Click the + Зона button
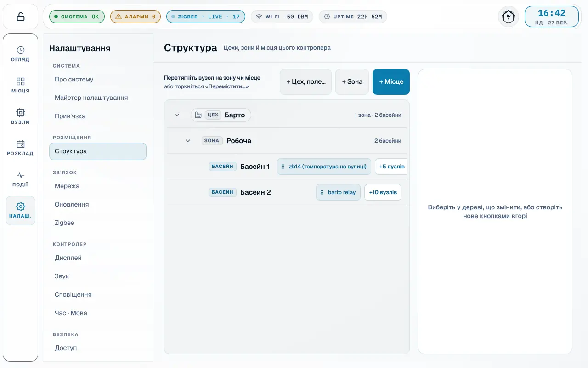Screen dimensions: 588x368 352,82
